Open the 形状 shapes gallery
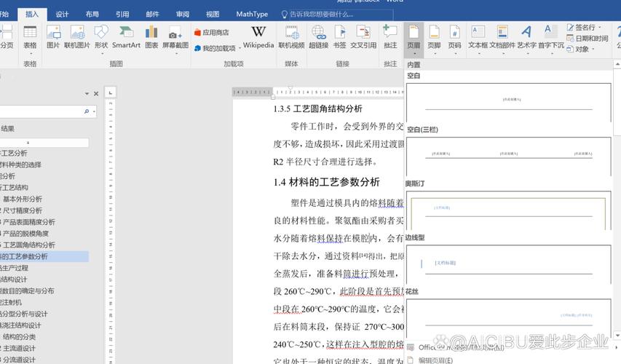Image resolution: width=621 pixels, height=364 pixels. click(101, 38)
